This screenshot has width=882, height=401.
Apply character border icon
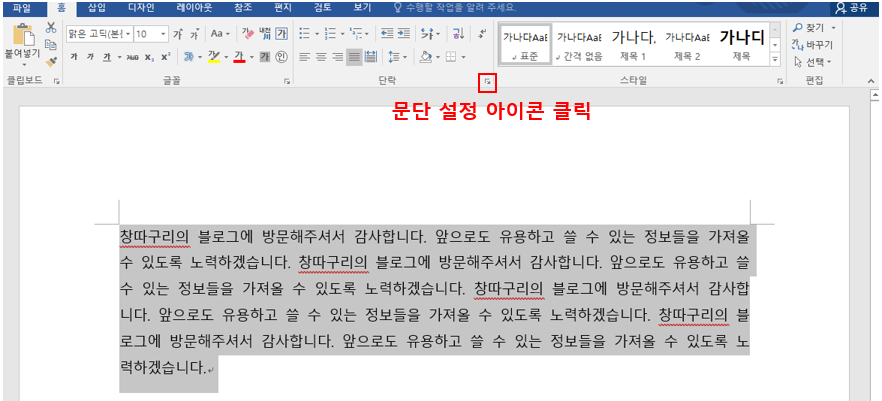click(282, 34)
